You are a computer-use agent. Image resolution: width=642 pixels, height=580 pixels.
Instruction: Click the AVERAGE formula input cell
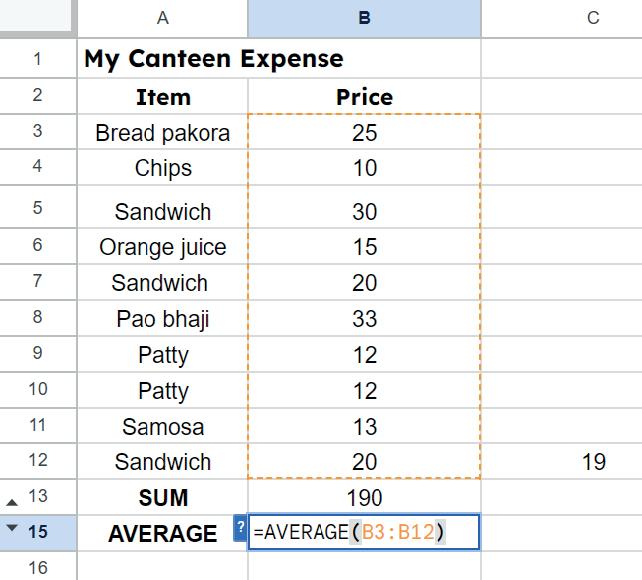pos(365,532)
